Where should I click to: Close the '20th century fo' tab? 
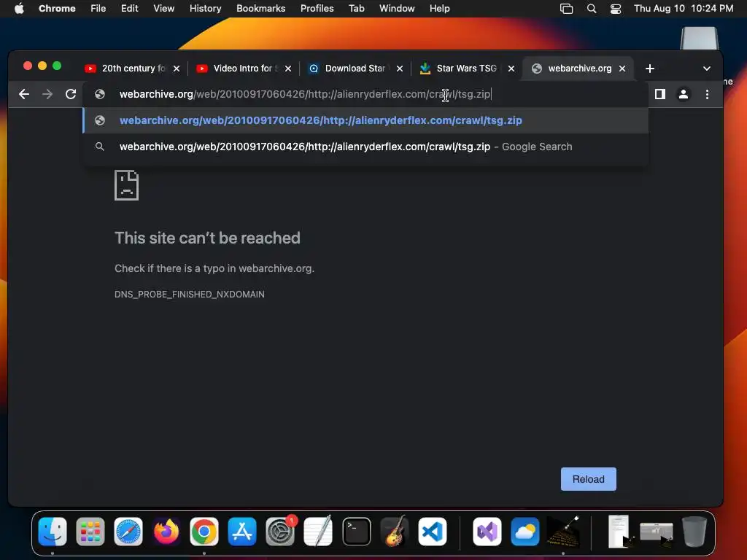(177, 69)
